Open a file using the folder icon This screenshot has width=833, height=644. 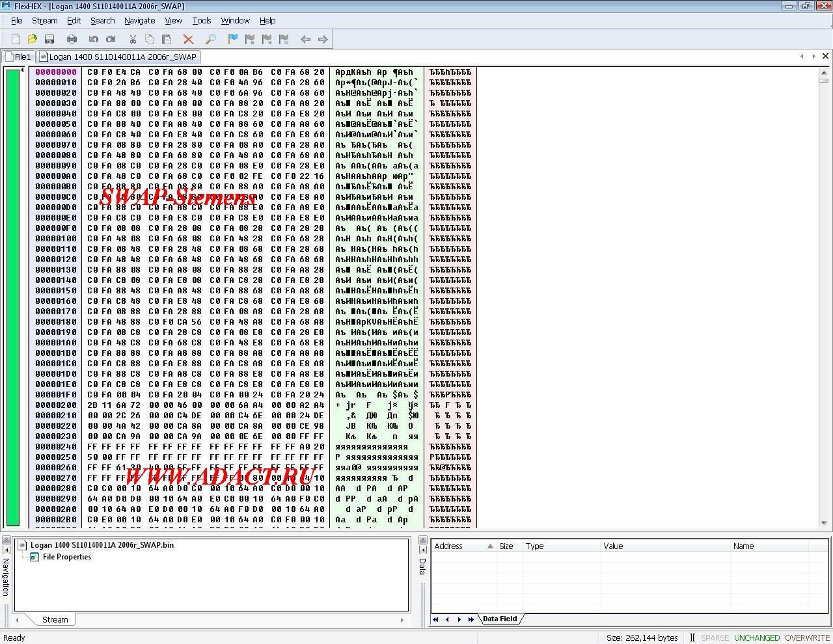click(33, 40)
